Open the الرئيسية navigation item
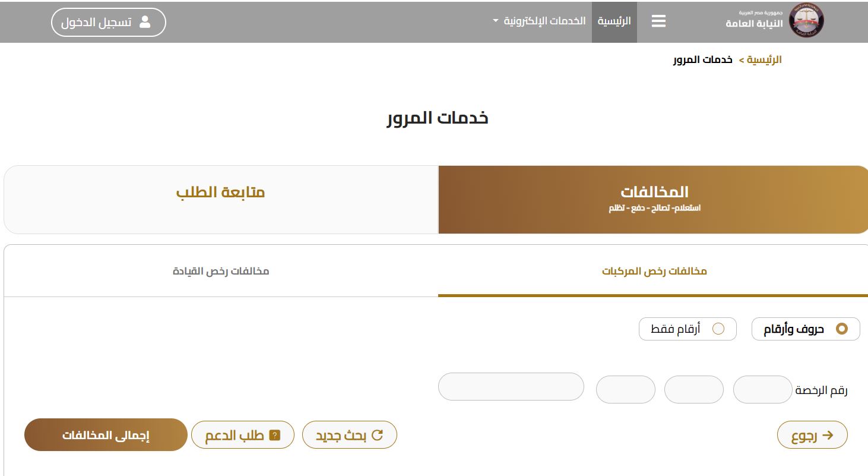 614,21
